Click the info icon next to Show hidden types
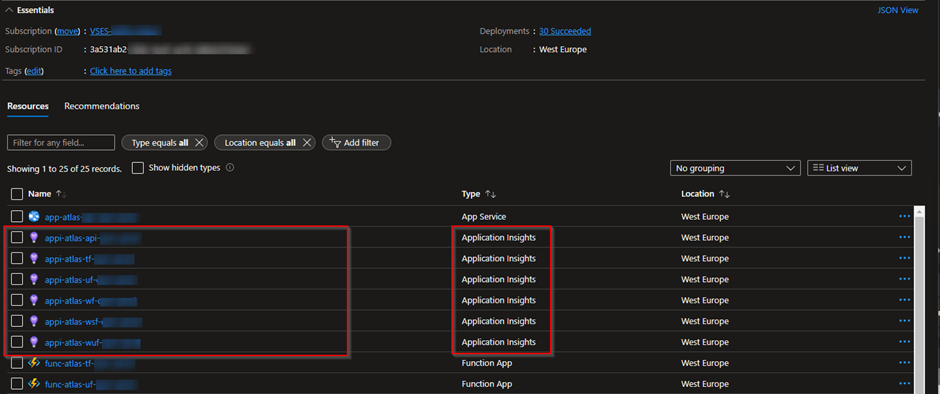The width and height of the screenshot is (940, 394). [230, 168]
